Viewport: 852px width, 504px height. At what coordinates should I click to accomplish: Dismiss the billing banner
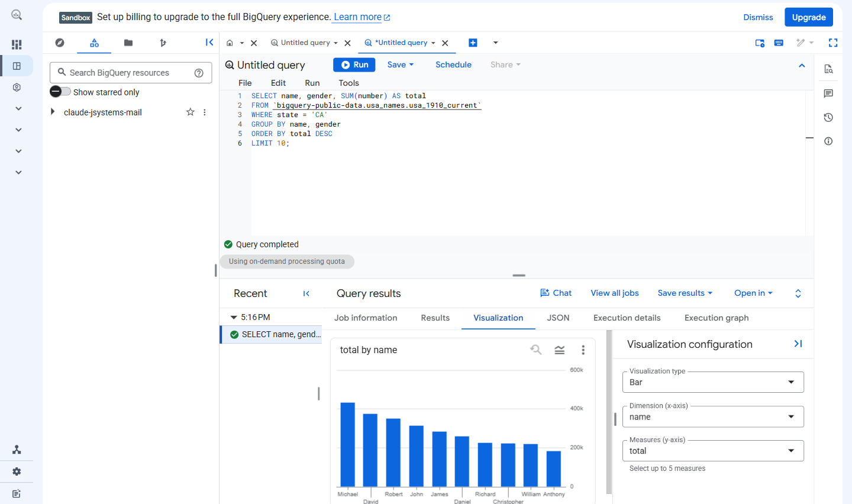tap(758, 17)
